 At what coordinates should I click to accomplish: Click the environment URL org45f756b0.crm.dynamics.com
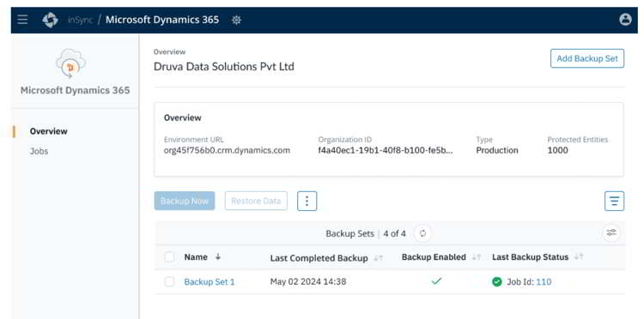[x=227, y=150]
